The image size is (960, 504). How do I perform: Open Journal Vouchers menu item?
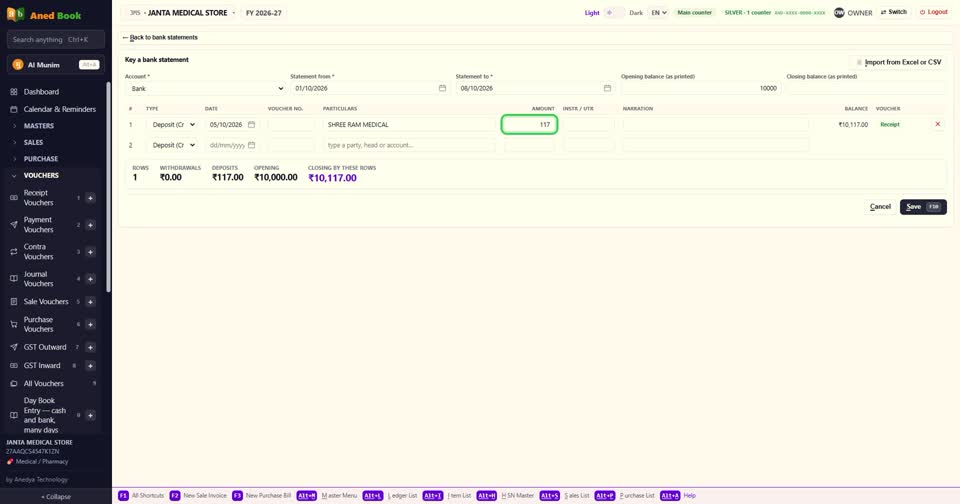39,279
